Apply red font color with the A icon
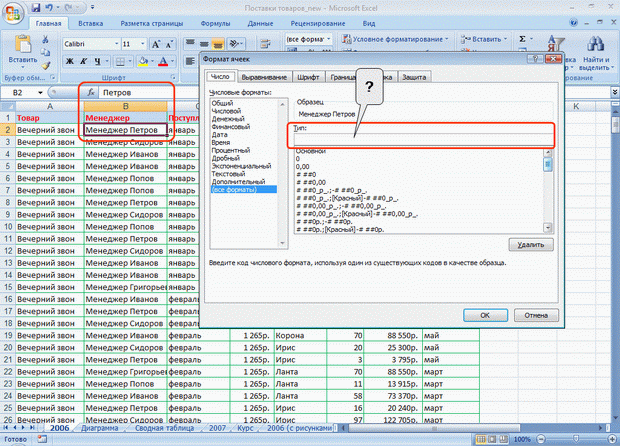The width and height of the screenshot is (620, 446). tap(163, 61)
